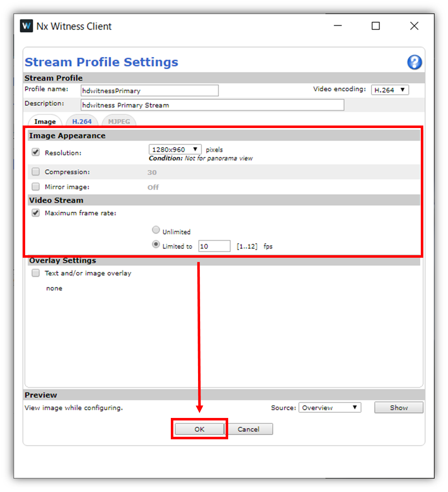
Task: Expand the 1280x960 resolution dropdown
Action: (175, 149)
